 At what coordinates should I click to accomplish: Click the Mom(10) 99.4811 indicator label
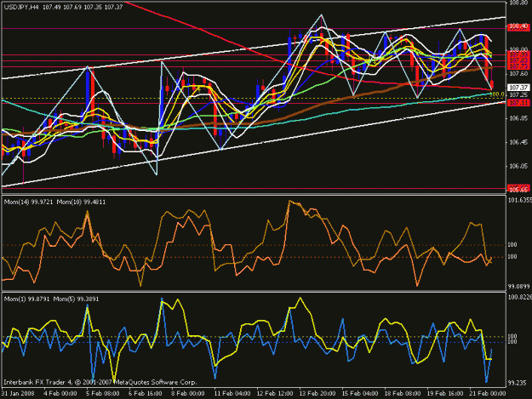point(81,202)
